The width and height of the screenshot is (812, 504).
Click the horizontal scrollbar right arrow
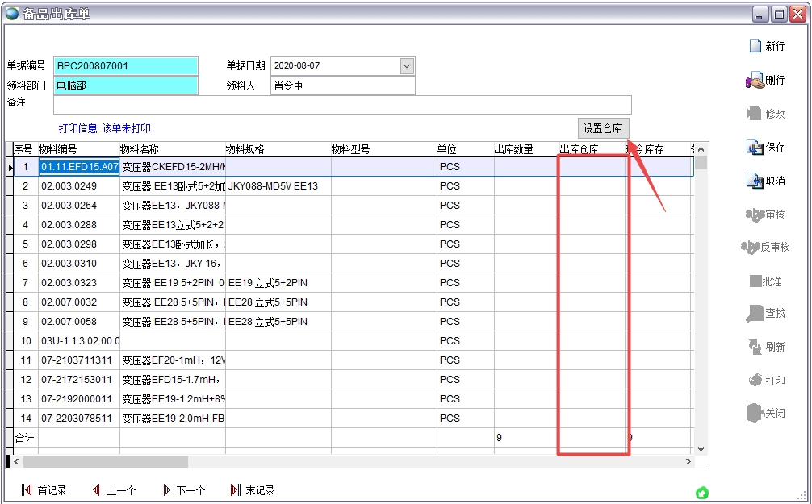click(689, 462)
